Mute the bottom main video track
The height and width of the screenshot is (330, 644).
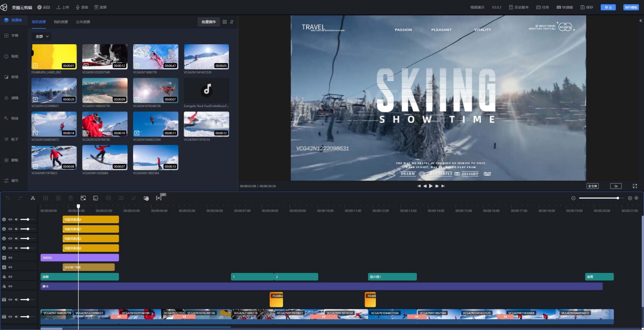tap(16, 317)
